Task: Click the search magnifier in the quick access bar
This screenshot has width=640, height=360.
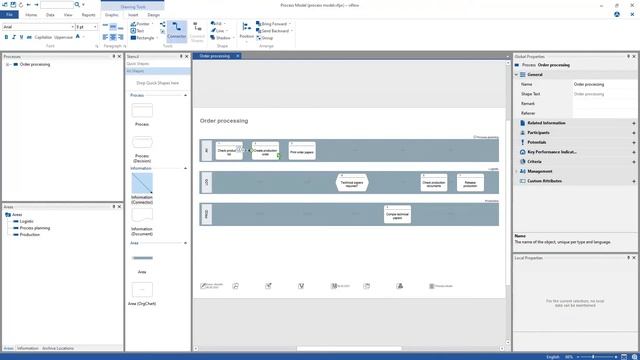Action: tap(77, 5)
